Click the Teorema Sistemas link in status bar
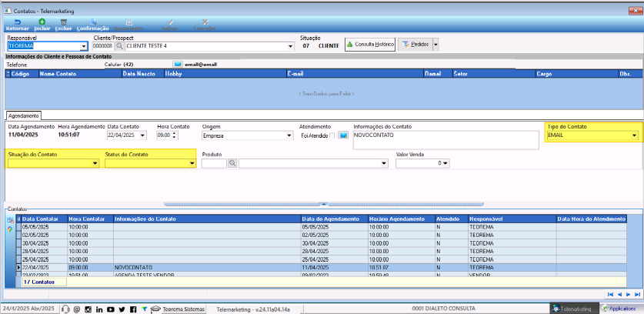 click(x=183, y=309)
